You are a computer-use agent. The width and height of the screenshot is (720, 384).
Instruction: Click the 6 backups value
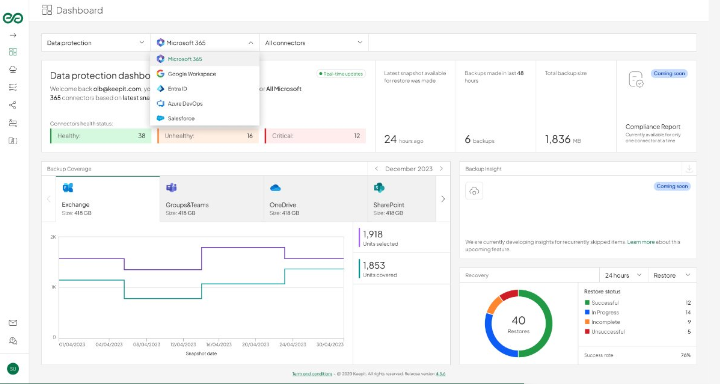tap(479, 140)
